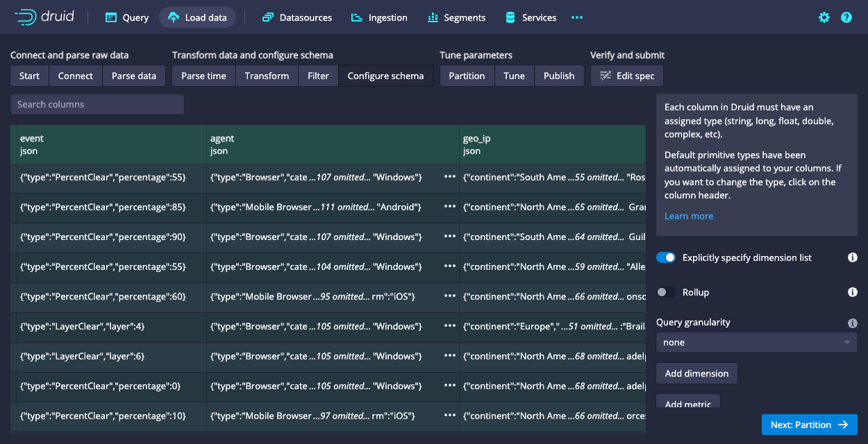This screenshot has width=868, height=444.
Task: Go to the Datasources view
Action: pos(297,17)
